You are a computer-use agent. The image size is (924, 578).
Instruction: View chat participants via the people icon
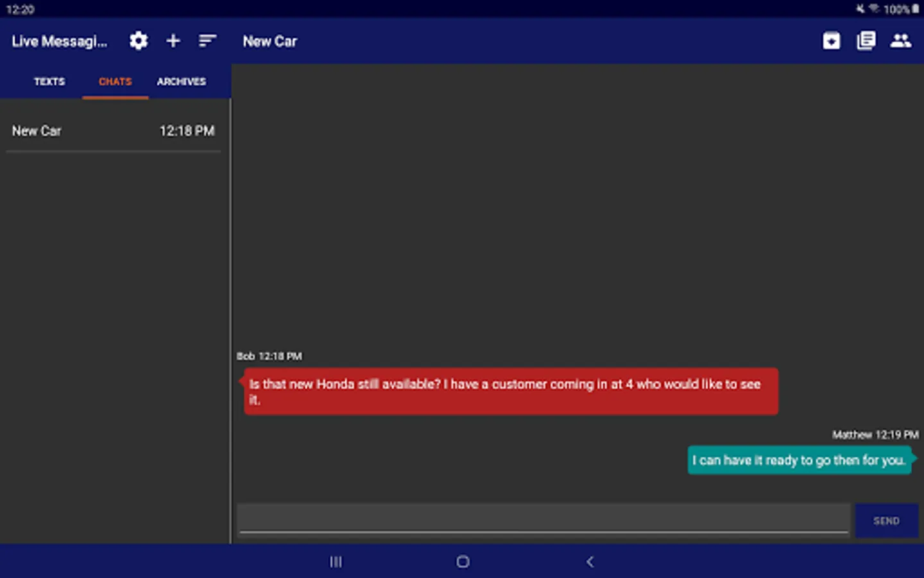pos(901,41)
